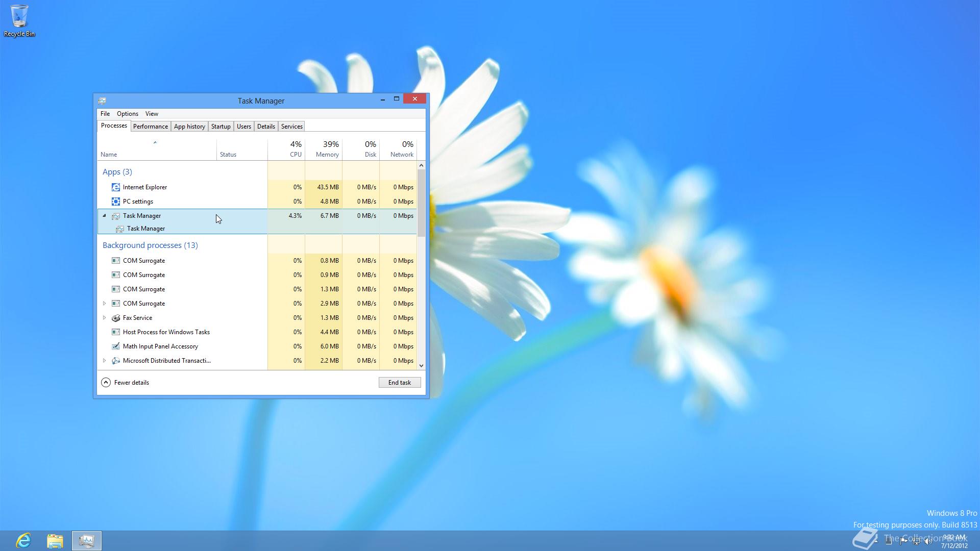The width and height of the screenshot is (980, 551).
Task: Click the End task button
Action: [400, 383]
